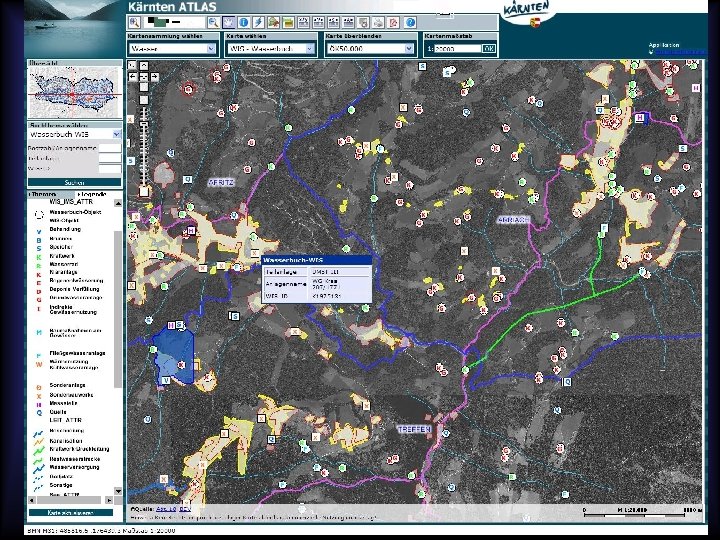The width and height of the screenshot is (720, 540).
Task: Click the zoom-out square below zoom slider
Action: pos(144,191)
